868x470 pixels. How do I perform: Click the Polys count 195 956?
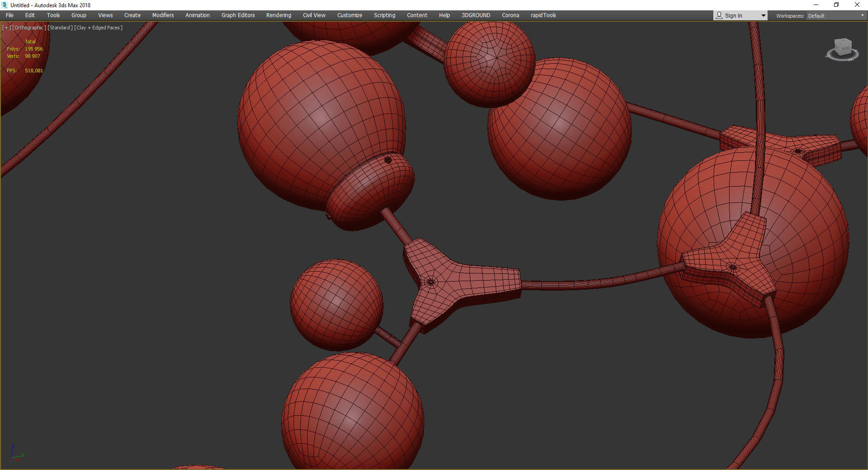click(x=34, y=49)
